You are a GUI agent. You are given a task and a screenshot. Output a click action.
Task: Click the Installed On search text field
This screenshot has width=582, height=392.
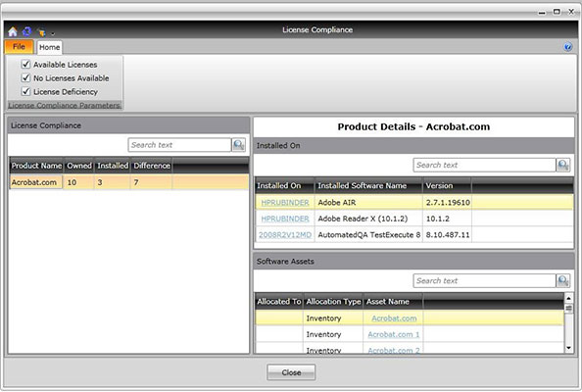pyautogui.click(x=484, y=165)
